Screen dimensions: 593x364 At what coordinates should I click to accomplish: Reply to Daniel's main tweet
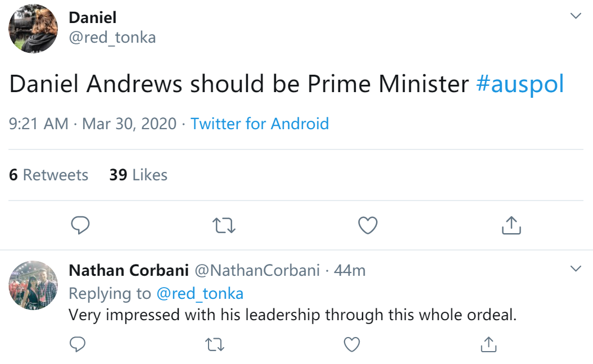[x=80, y=226]
